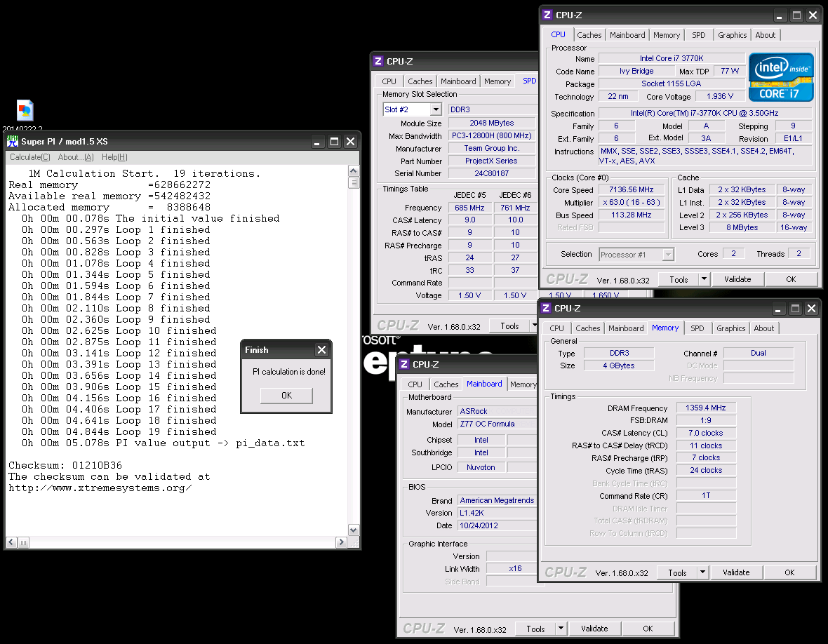Click OK in the CPU-Z CPU window
828x644 pixels.
coord(791,279)
